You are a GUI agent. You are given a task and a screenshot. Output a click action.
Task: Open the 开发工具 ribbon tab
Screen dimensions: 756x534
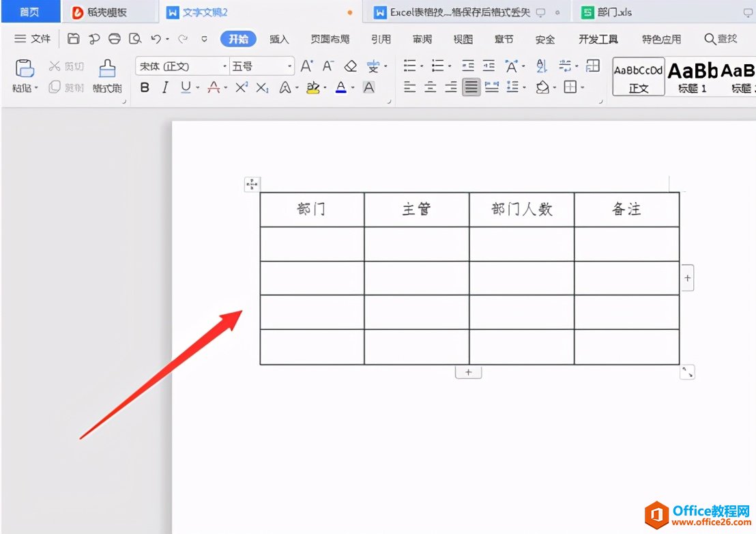598,39
